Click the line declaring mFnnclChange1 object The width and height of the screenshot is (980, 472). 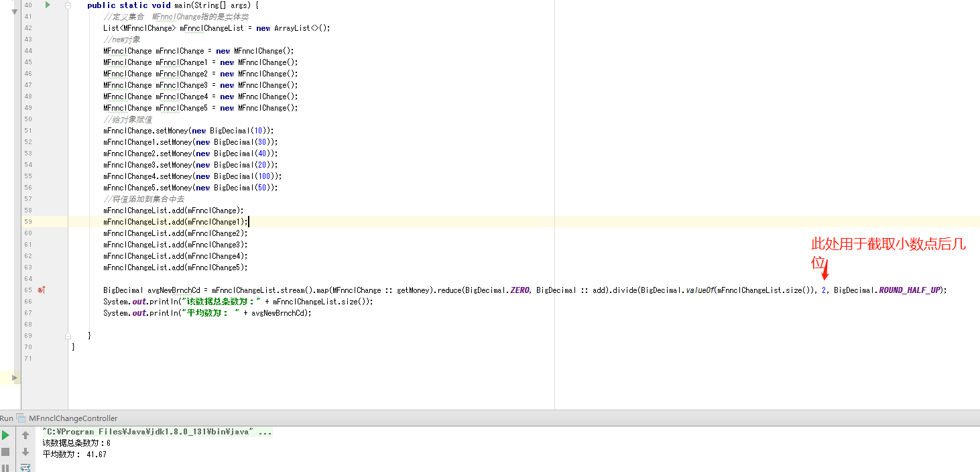200,62
